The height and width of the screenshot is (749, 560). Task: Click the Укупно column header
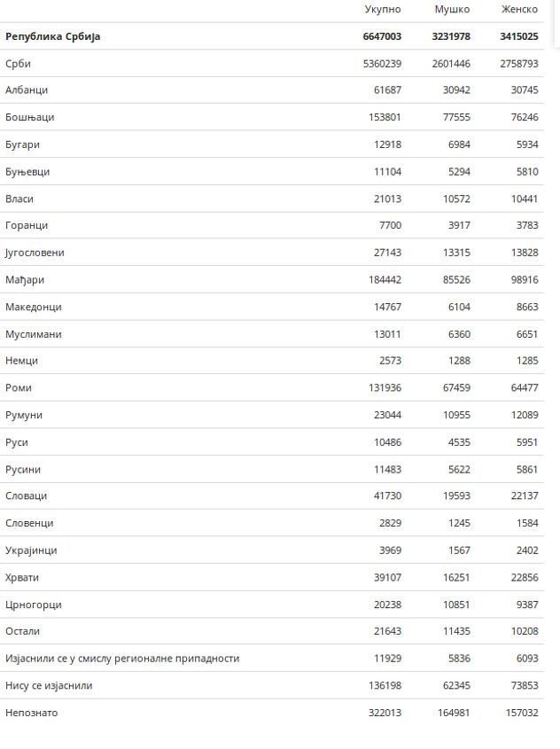pos(383,9)
